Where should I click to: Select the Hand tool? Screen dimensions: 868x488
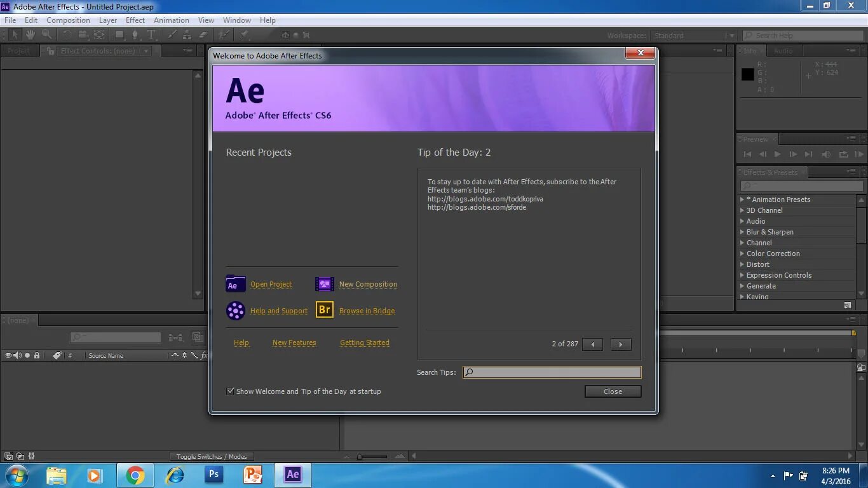(x=31, y=35)
